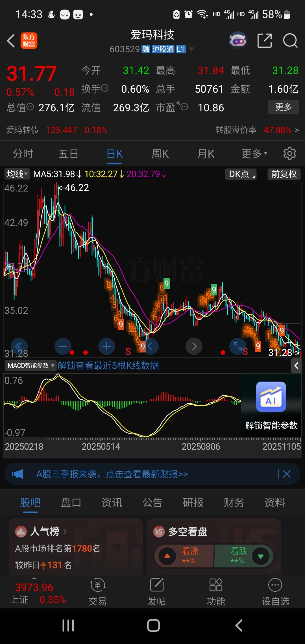Tap Android system back button
Screen dimensions: 305x644
(239, 626)
